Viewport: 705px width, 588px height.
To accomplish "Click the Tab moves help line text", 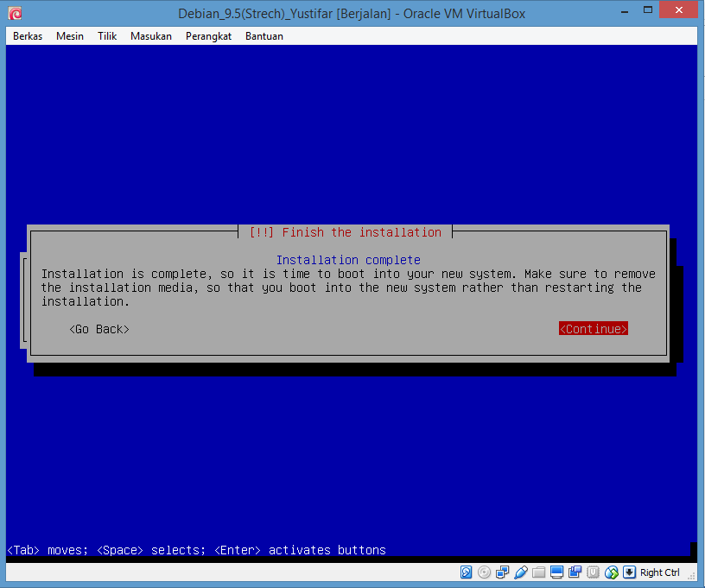I will coord(196,550).
